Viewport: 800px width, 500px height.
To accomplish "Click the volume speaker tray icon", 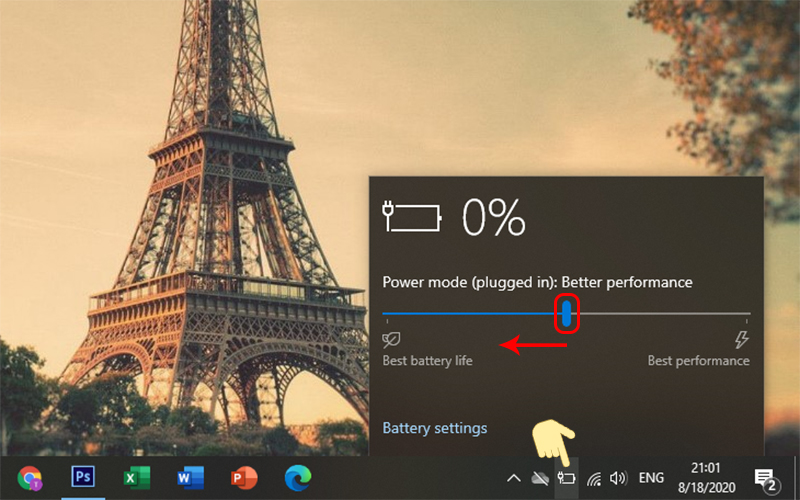I will 618,479.
